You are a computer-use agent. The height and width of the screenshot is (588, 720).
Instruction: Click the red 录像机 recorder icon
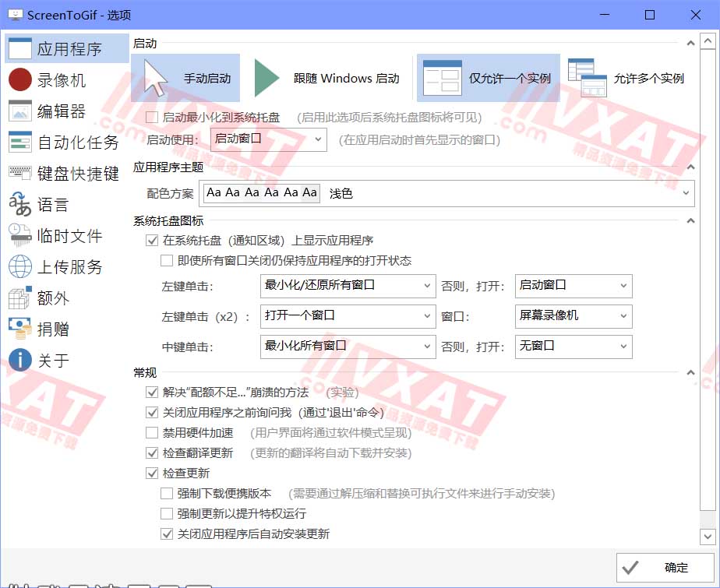(x=20, y=80)
